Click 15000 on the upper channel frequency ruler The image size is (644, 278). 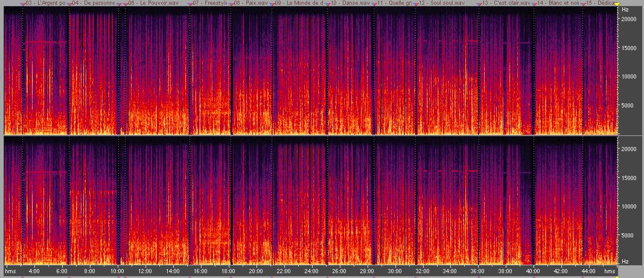[628, 48]
